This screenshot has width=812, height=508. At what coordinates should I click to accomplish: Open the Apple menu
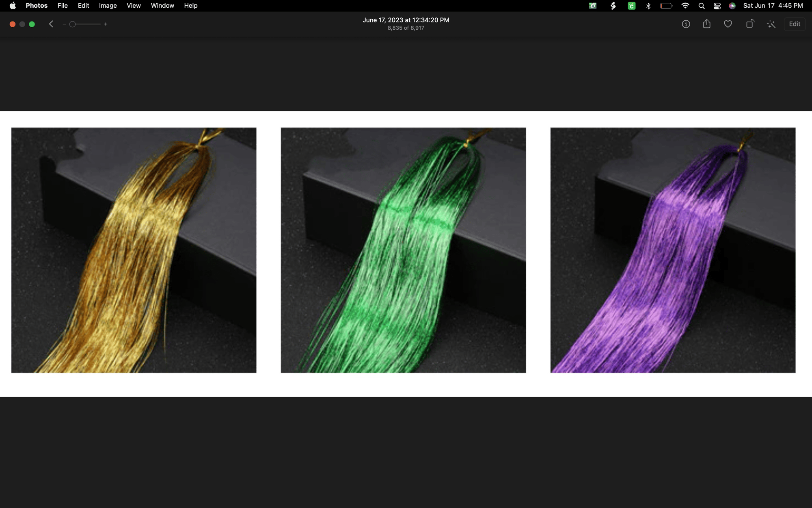pyautogui.click(x=13, y=6)
